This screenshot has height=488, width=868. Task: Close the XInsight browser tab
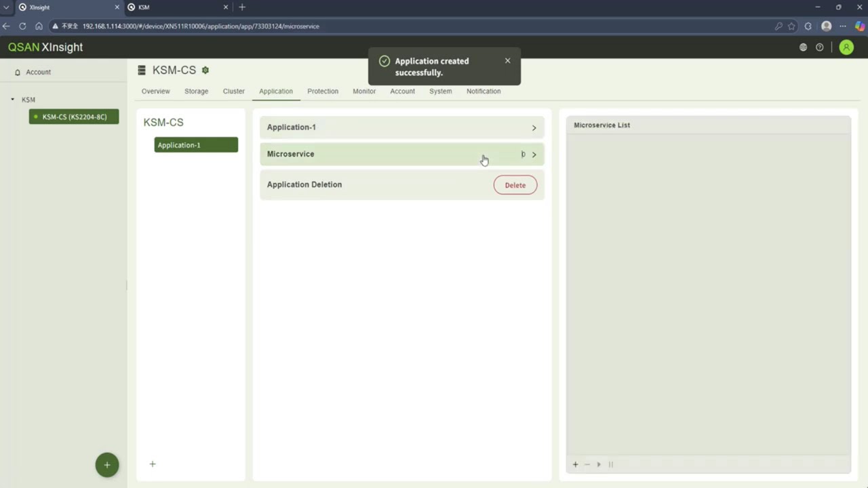tap(117, 7)
